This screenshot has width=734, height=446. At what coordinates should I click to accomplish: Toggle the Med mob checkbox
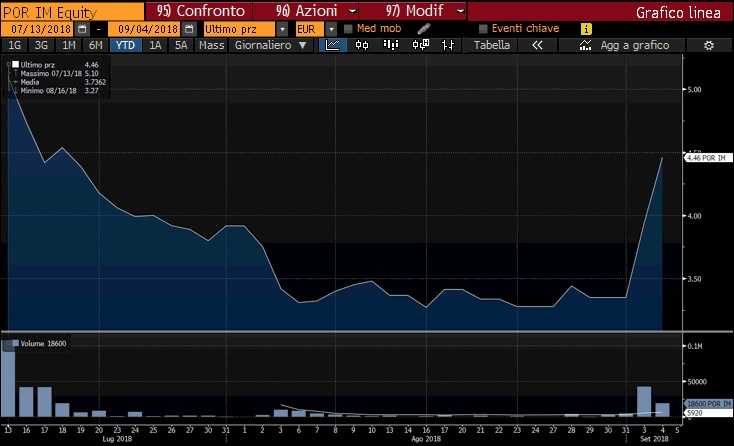coord(348,29)
